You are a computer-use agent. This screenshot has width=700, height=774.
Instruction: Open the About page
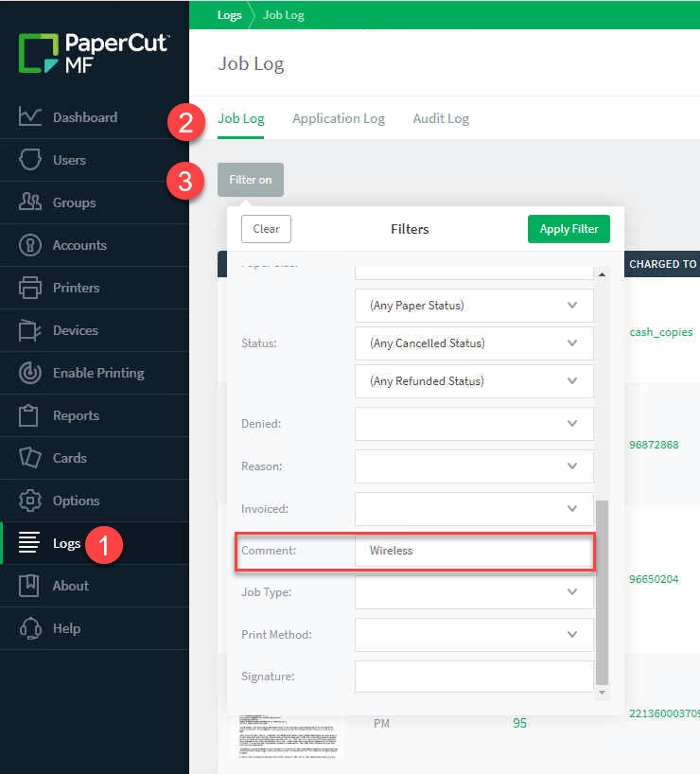coord(71,586)
